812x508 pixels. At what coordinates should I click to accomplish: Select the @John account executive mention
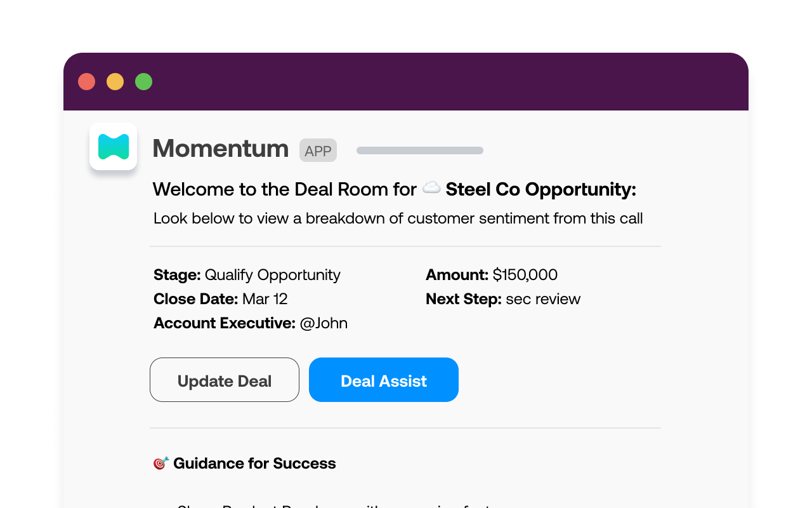tap(324, 323)
